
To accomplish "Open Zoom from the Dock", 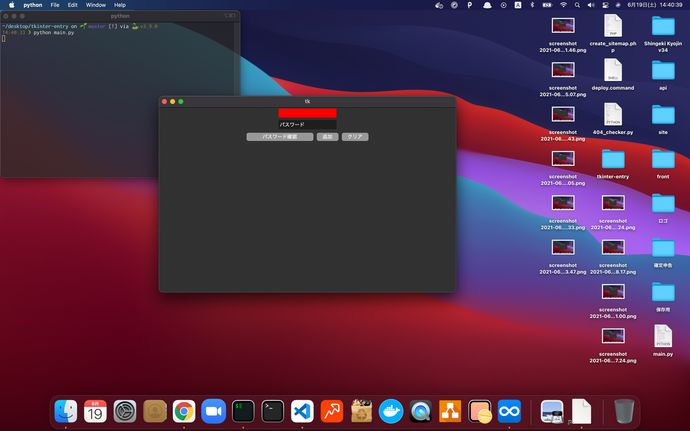I will pos(213,411).
